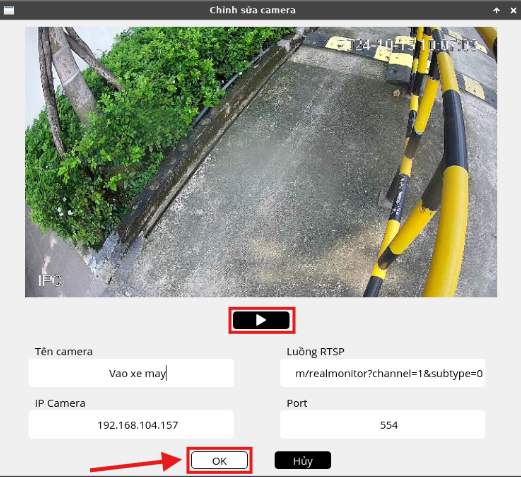Cancel editing with the Hủy button
The image size is (521, 477).
pyautogui.click(x=303, y=461)
